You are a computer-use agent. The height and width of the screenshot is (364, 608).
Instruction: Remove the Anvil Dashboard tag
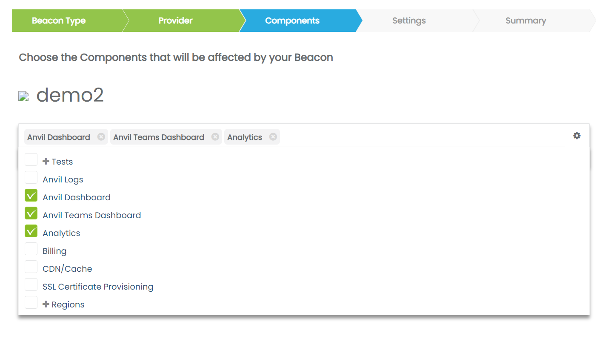101,136
